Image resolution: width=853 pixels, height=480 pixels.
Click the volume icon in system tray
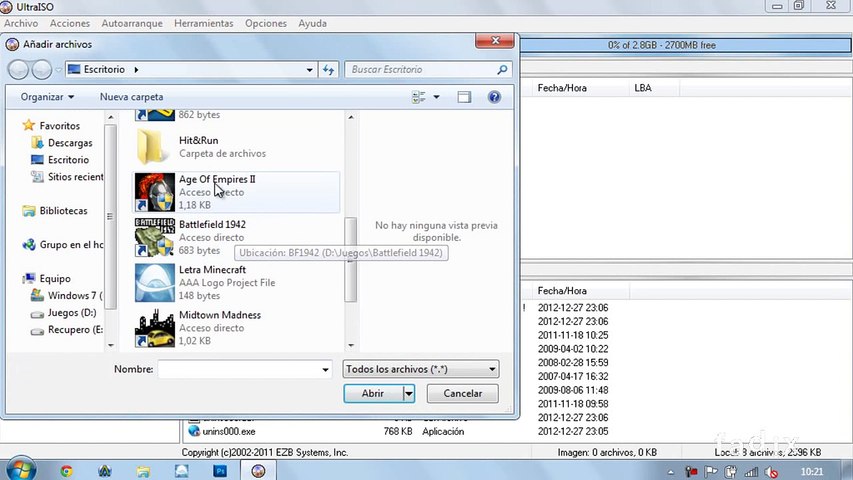771,472
